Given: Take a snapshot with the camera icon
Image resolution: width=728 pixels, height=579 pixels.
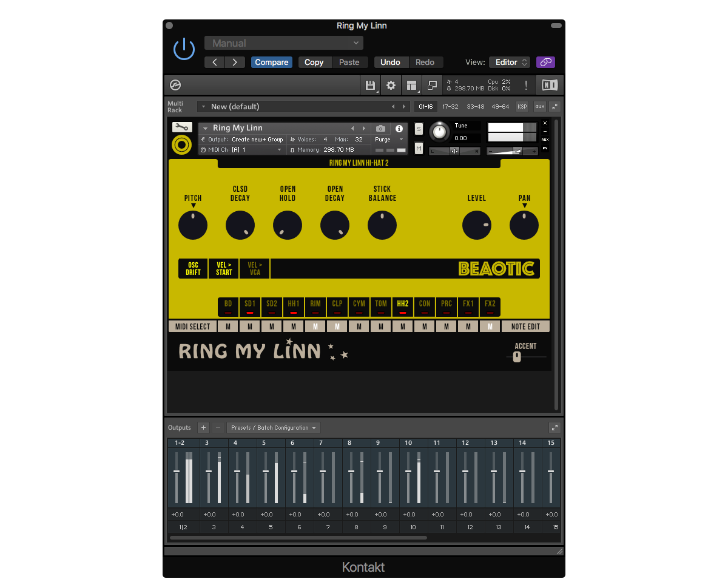Looking at the screenshot, I should [380, 129].
